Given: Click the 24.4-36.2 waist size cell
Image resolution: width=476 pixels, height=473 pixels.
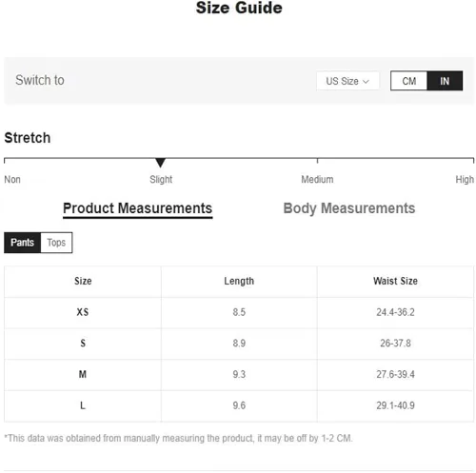Looking at the screenshot, I should (395, 312).
